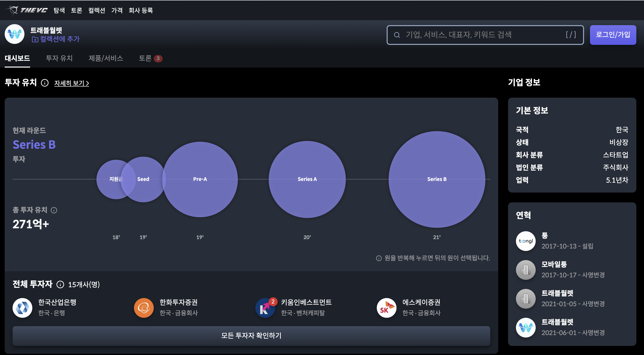Viewport: 644px width, 355px height.
Task: Go to 가격 page
Action: (x=117, y=10)
